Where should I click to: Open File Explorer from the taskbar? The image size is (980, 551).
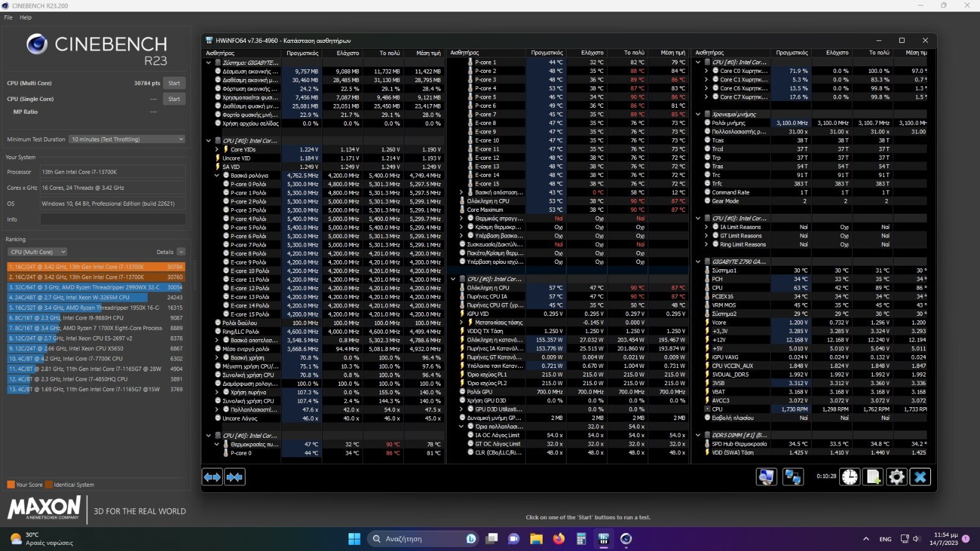[x=537, y=539]
